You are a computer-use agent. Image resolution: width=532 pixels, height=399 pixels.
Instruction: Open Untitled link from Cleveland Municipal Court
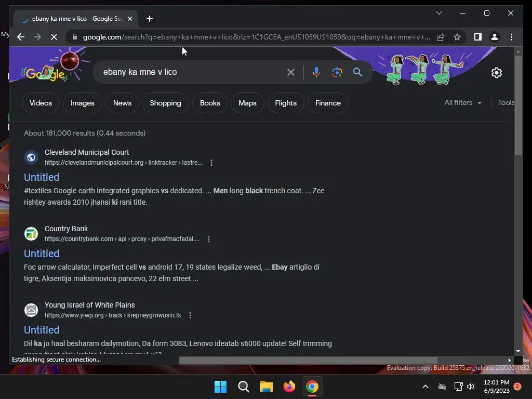point(42,177)
